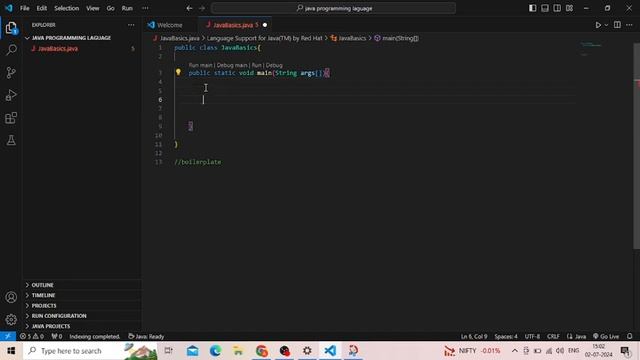Open run button dropdown arrow
The image size is (640, 360).
606,25
